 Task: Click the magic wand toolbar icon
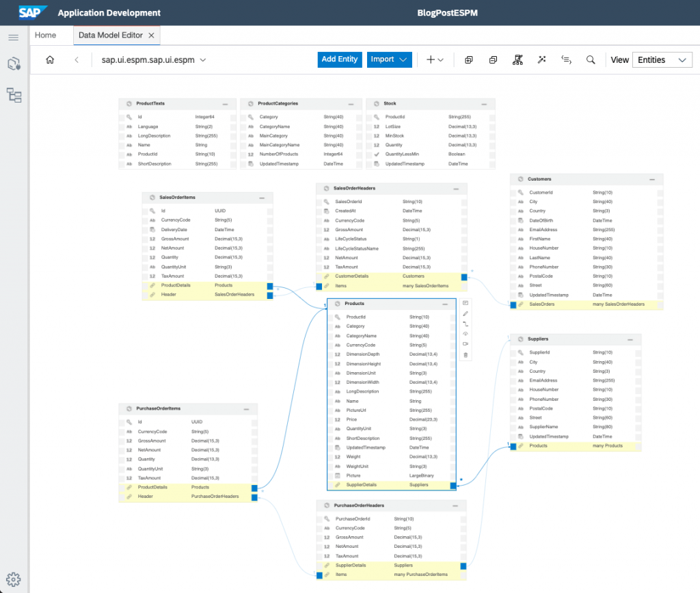coord(542,60)
